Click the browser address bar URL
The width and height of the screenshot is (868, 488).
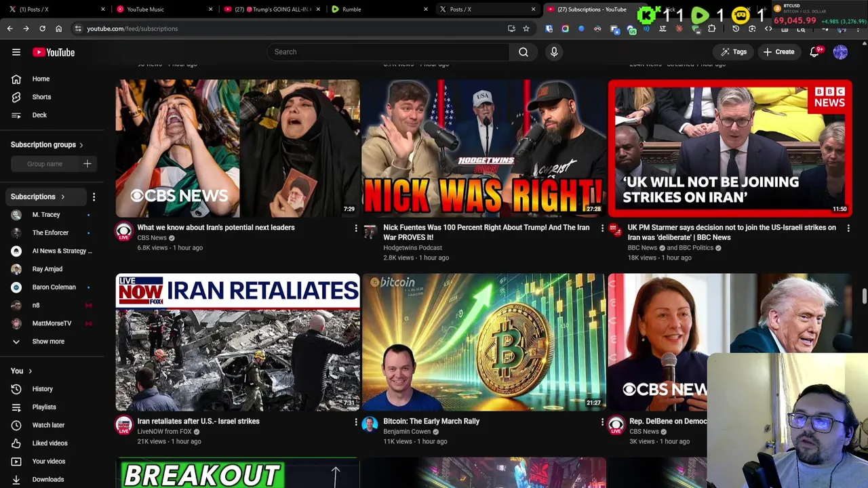click(x=132, y=28)
